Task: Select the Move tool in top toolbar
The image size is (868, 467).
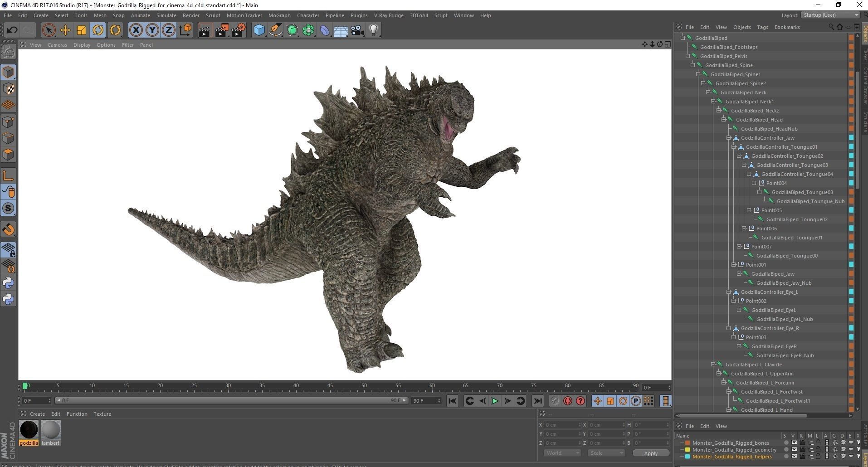Action: click(65, 30)
